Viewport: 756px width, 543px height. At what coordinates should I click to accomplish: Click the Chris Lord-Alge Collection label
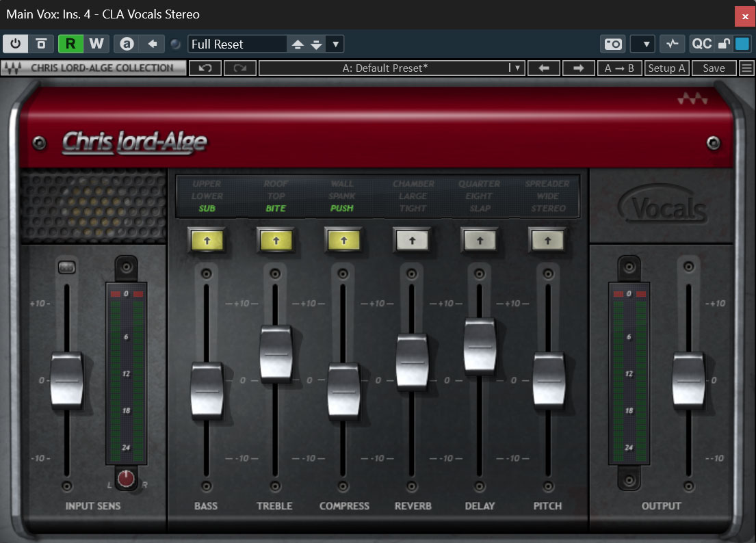tap(94, 68)
